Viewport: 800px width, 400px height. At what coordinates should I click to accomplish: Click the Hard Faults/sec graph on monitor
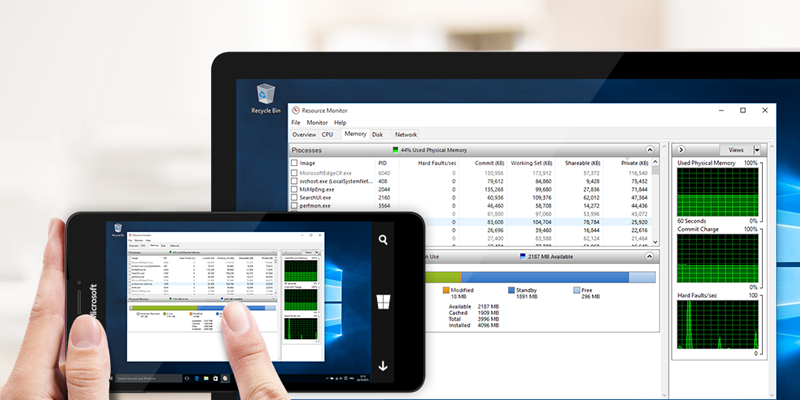717,324
